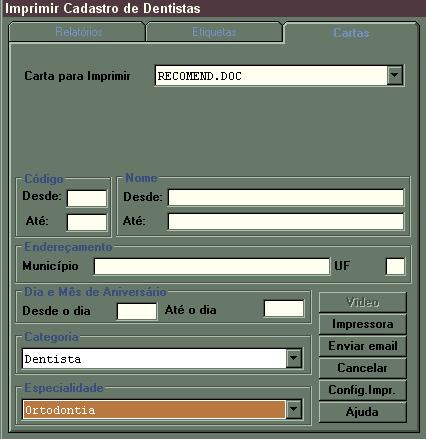Open the Carta para Imprimir dropdown arrow
426x439 pixels.
coord(395,76)
